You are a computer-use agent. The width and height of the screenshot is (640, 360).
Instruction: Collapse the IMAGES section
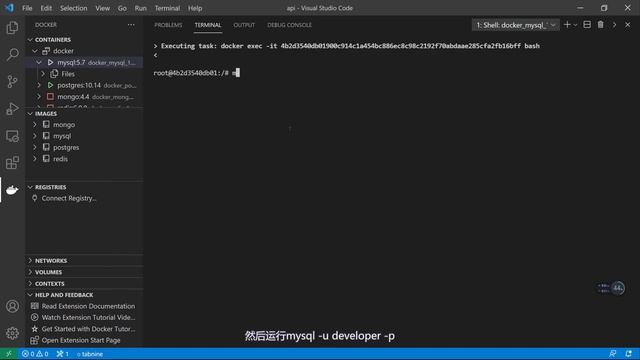click(30, 113)
